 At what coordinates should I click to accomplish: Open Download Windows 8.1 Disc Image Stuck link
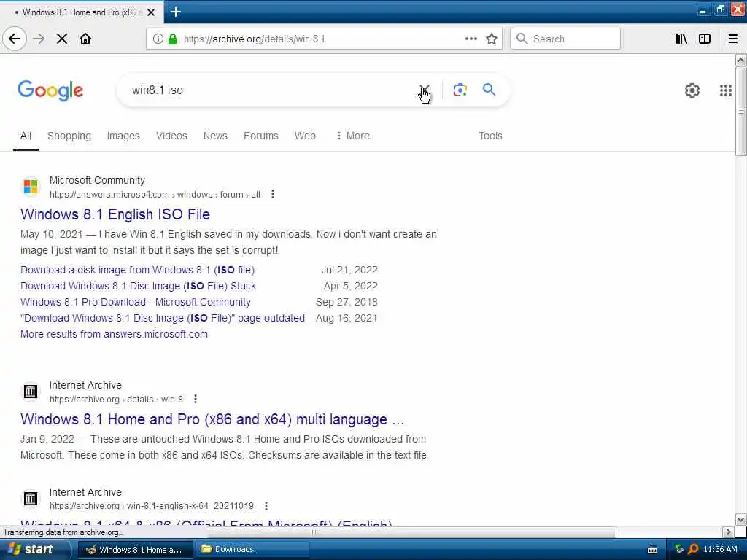138,286
